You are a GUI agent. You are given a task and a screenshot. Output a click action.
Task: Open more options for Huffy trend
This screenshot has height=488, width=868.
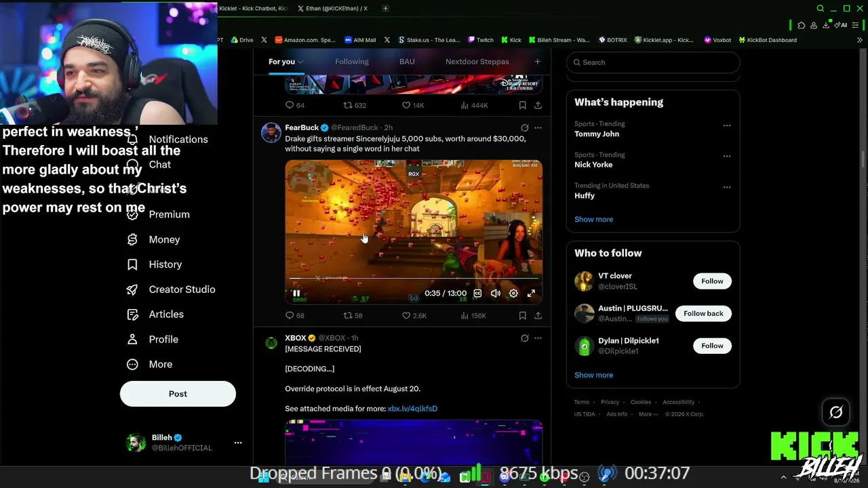727,187
